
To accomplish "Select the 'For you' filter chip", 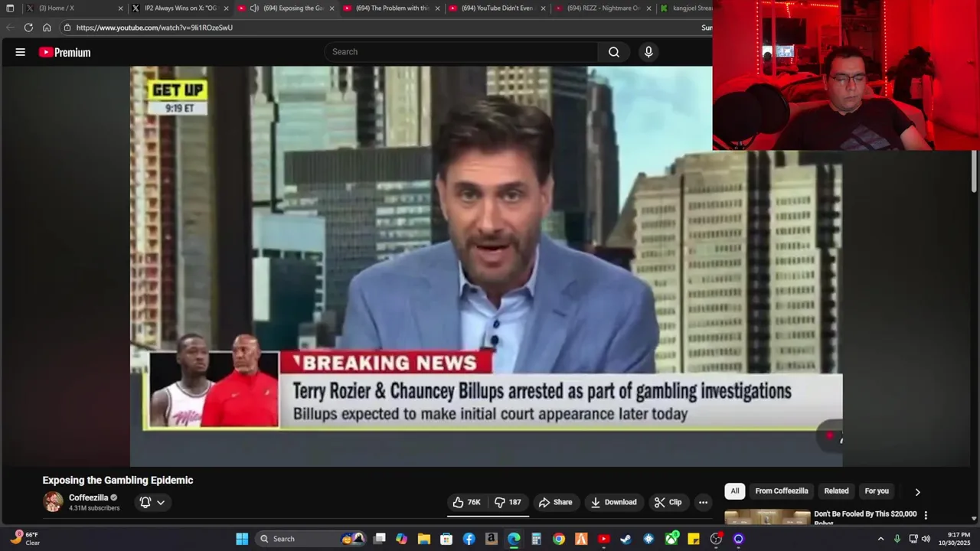I will click(x=877, y=491).
